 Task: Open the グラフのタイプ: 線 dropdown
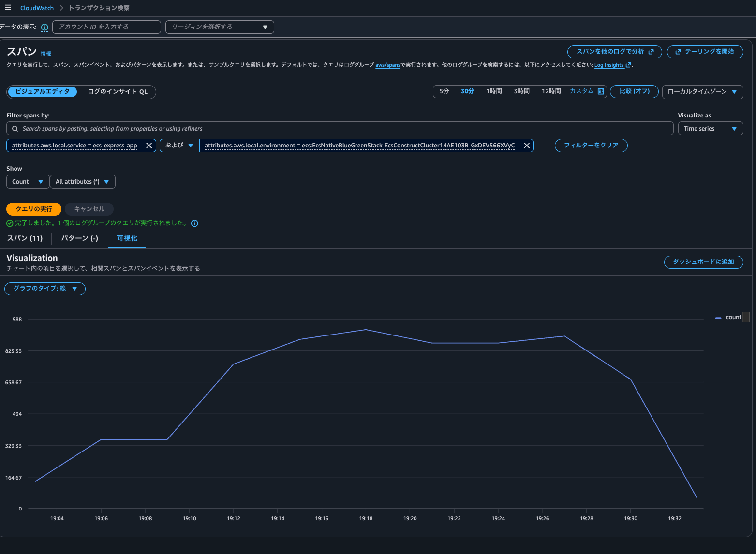[x=44, y=289]
